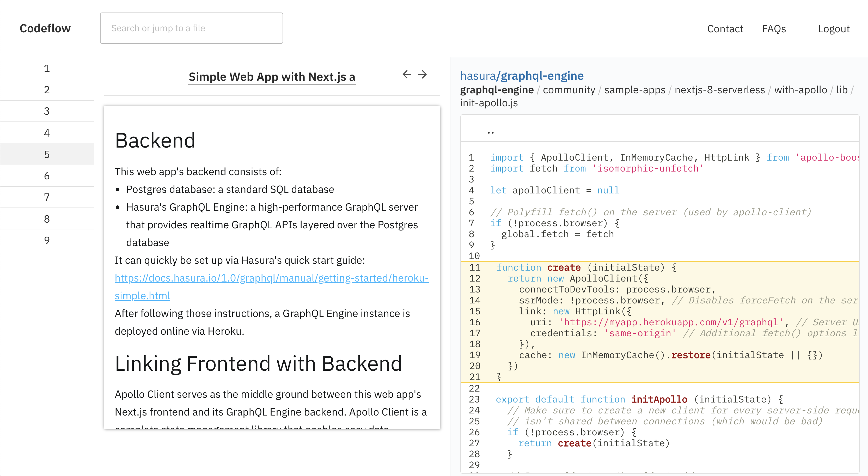Open the Hasura quick start guide link
The height and width of the screenshot is (476, 868).
tap(271, 278)
